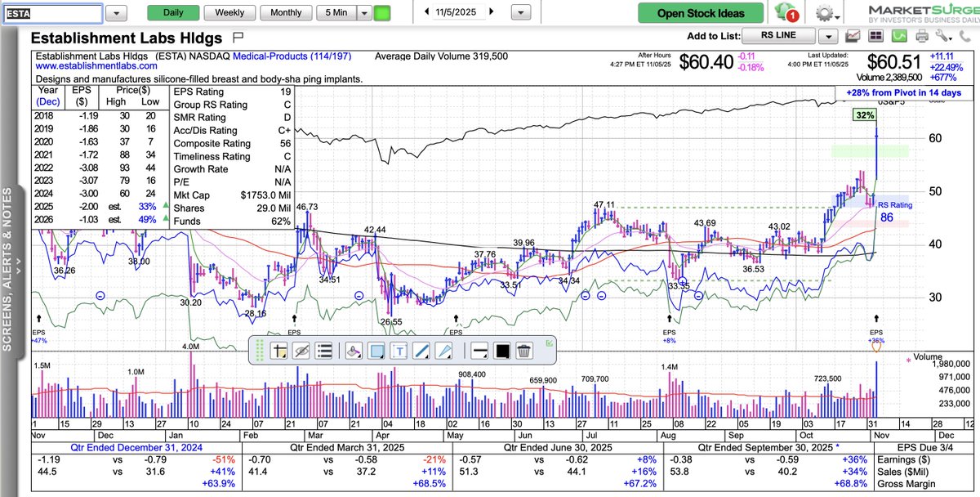Click the ESTA symbol input field
Viewport: 980px width, 497px height.
54,14
